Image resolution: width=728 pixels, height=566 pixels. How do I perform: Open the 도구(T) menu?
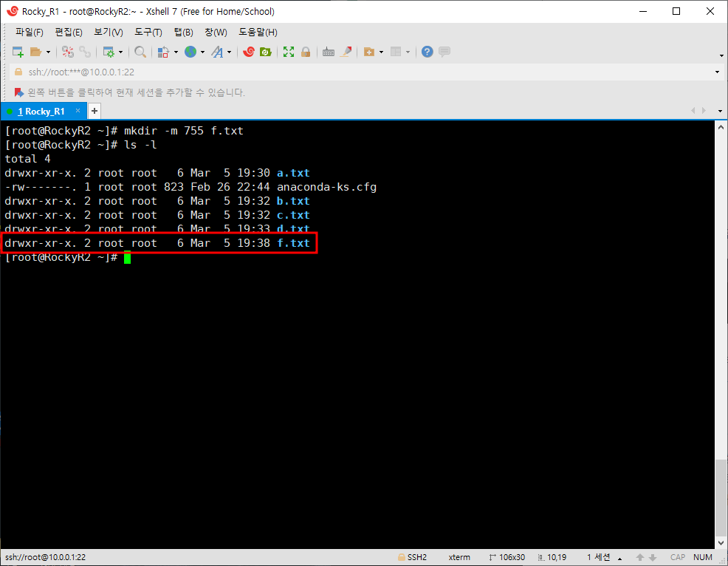coord(148,32)
